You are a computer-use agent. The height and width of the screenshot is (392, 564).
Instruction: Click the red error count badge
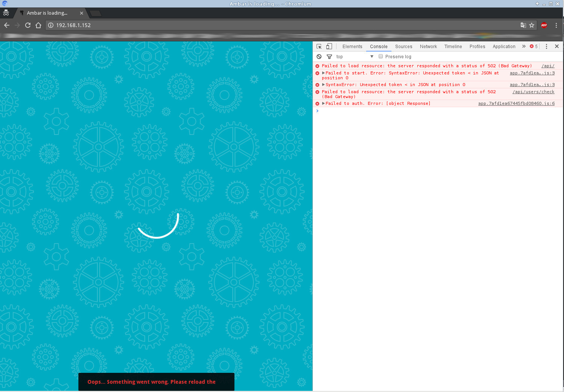[x=534, y=46]
